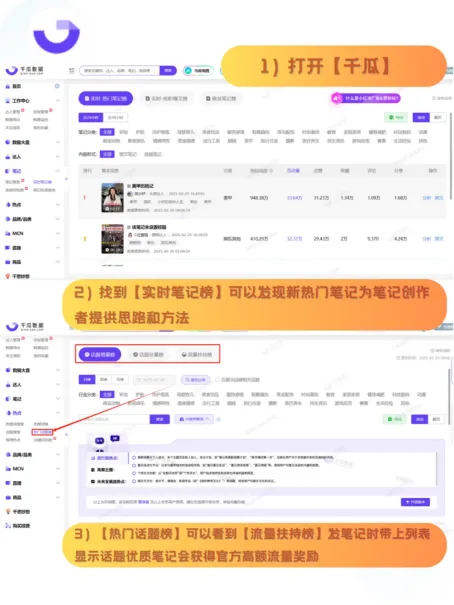This screenshot has height=605, width=454.
Task: Click the top search input field
Action: (120, 71)
